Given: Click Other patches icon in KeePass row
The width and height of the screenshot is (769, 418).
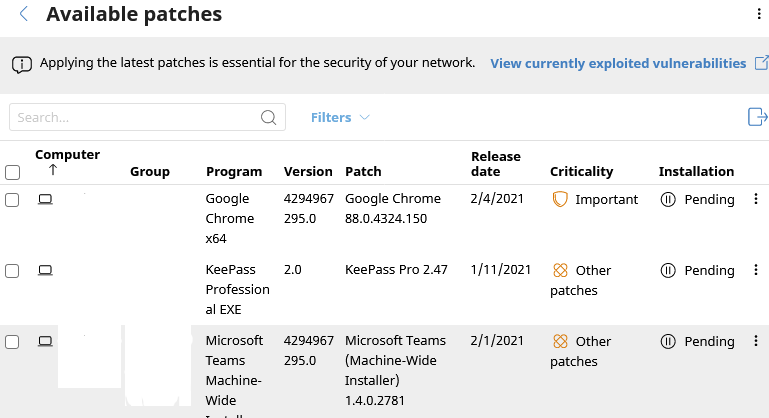Looking at the screenshot, I should (x=560, y=270).
